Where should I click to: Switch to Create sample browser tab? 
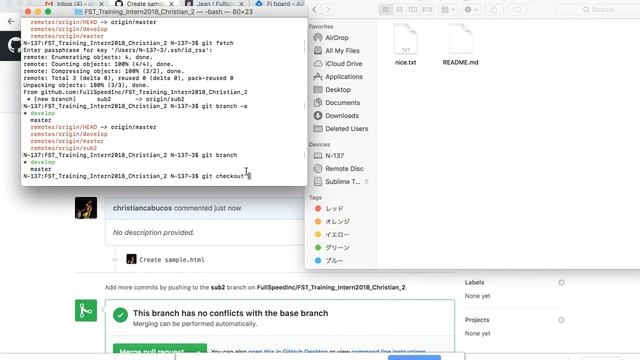pyautogui.click(x=144, y=4)
